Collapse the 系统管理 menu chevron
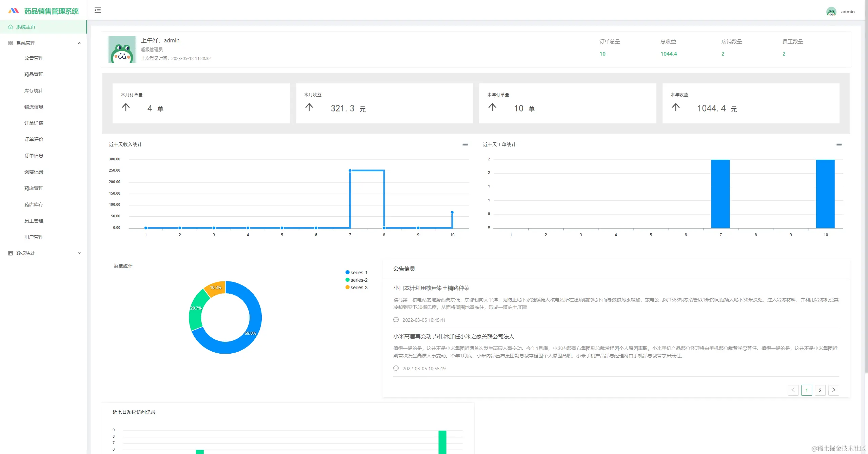The image size is (868, 454). point(79,43)
